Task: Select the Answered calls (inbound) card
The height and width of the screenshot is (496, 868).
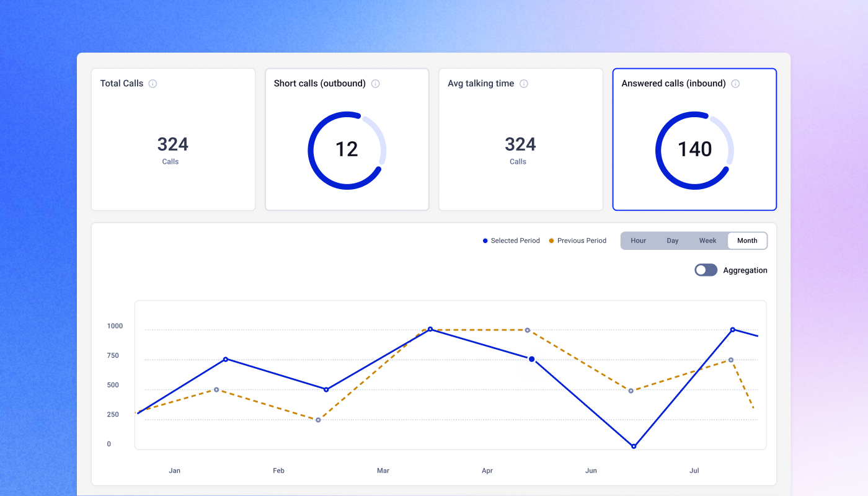Action: tap(694, 139)
